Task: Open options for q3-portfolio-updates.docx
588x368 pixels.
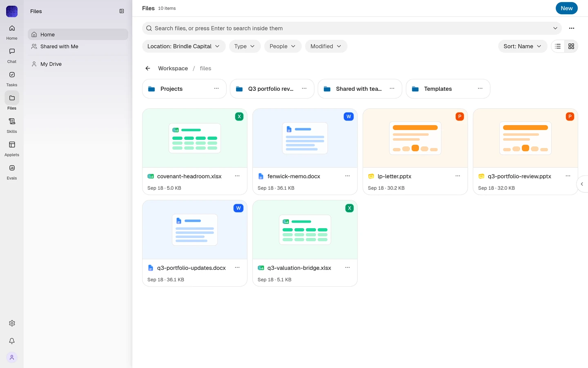Action: 237,268
